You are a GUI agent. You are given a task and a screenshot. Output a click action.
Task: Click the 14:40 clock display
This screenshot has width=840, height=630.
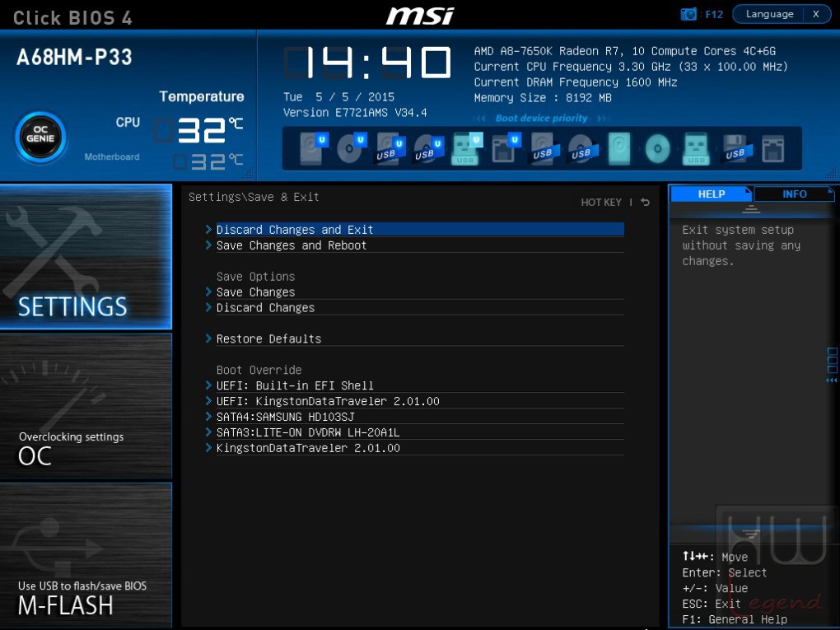(x=368, y=62)
